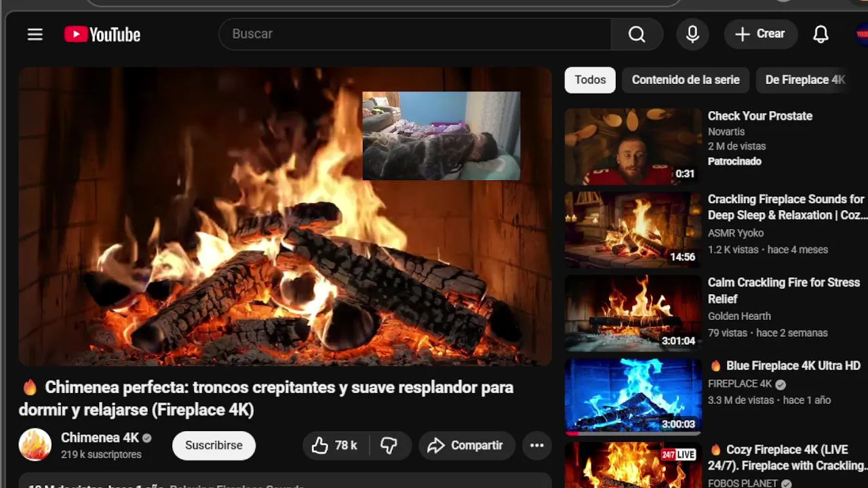Open Check Your Prostate ad thumbnail
Image resolution: width=868 pixels, height=488 pixels.
[633, 146]
